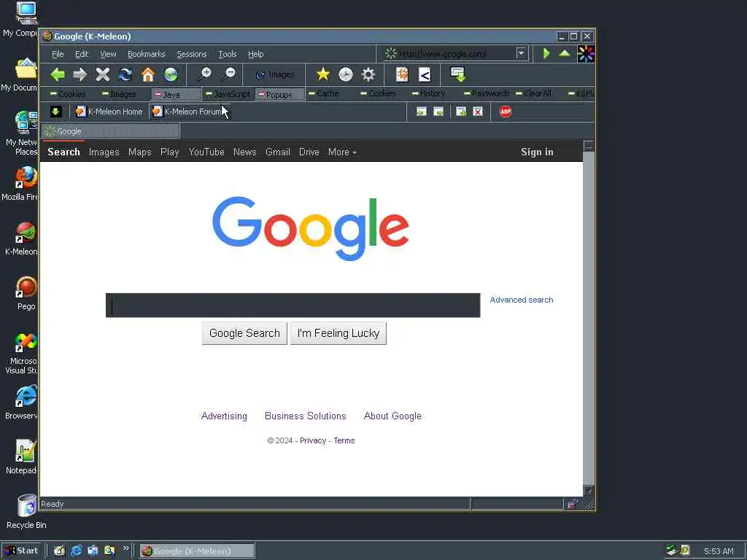Toggle the Popups privacy option
Image resolution: width=747 pixels, height=560 pixels.
(x=279, y=94)
